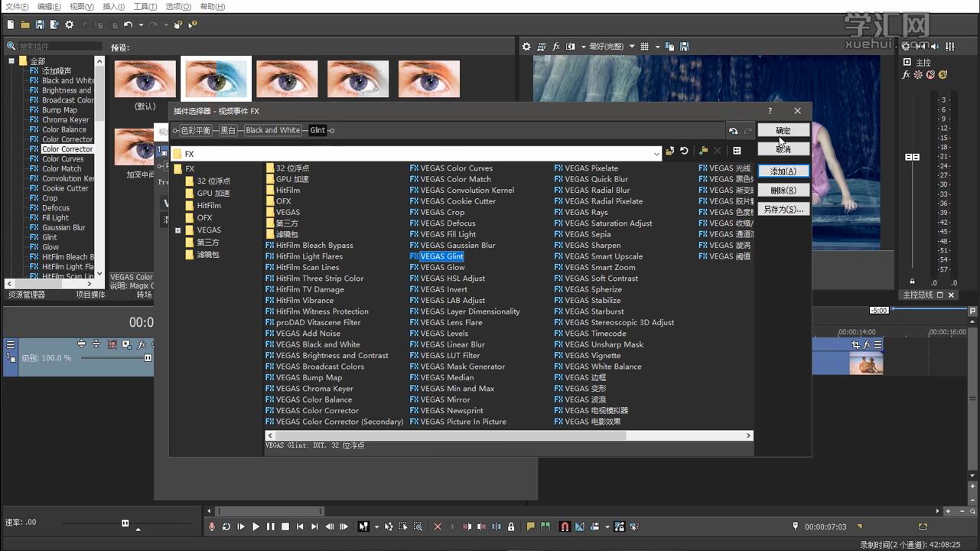Click Insert marker yellow icon in bottom toolbar
Viewport: 980px width, 551px height.
(530, 527)
